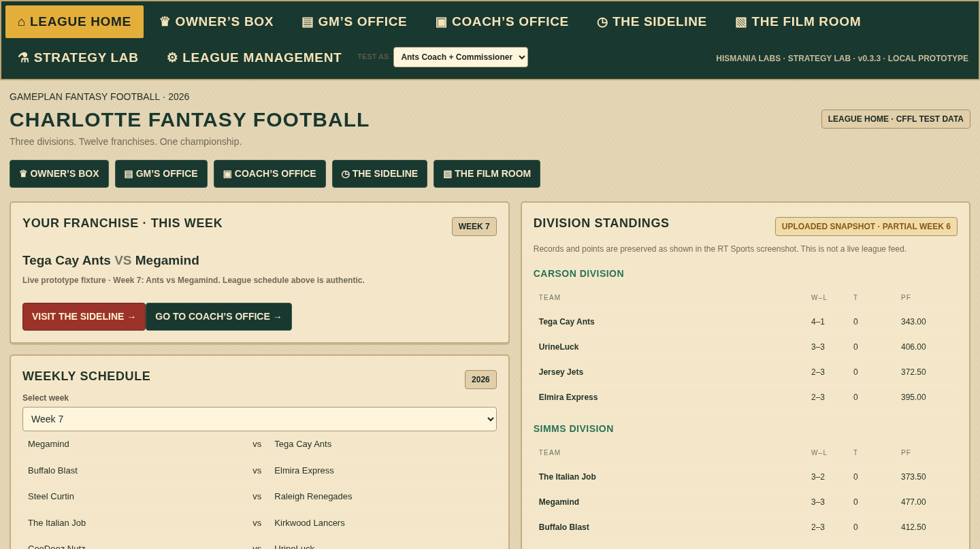Click the Coach's Office board icon in top nav

441,22
